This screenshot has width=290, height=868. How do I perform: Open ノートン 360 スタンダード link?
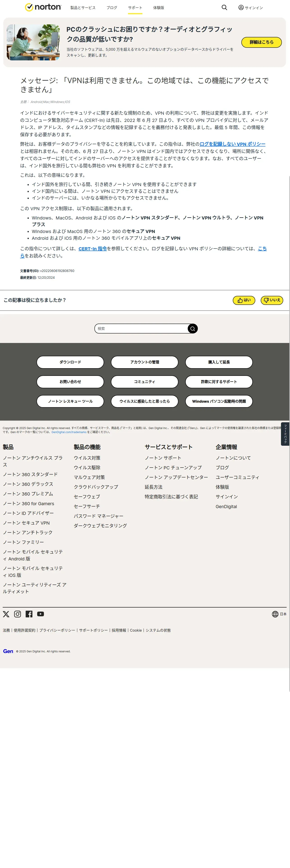pos(30,474)
